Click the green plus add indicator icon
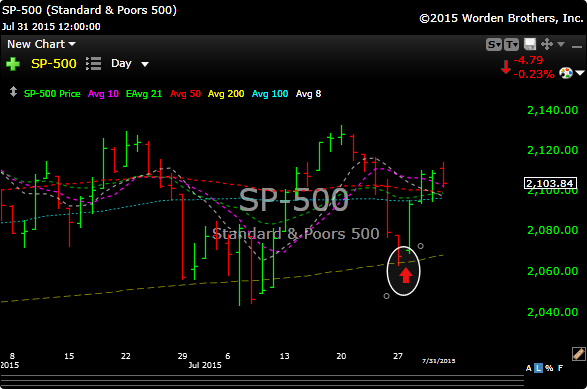Viewport: 587px width, 389px height. click(13, 64)
